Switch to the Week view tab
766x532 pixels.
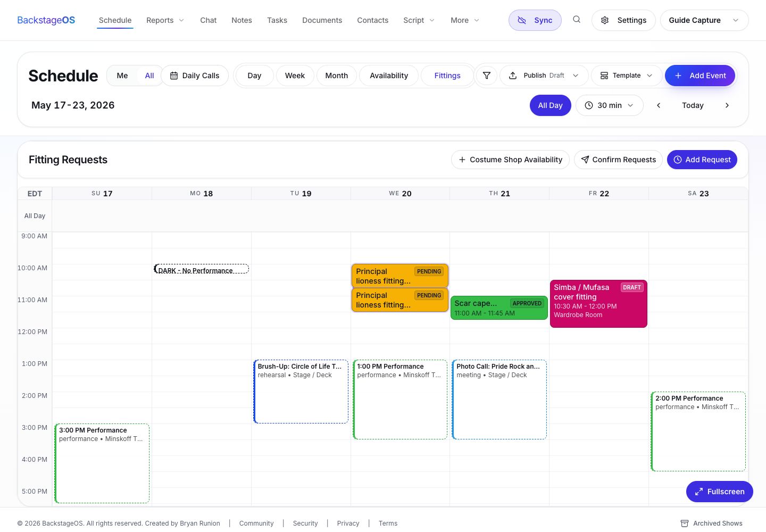point(295,76)
